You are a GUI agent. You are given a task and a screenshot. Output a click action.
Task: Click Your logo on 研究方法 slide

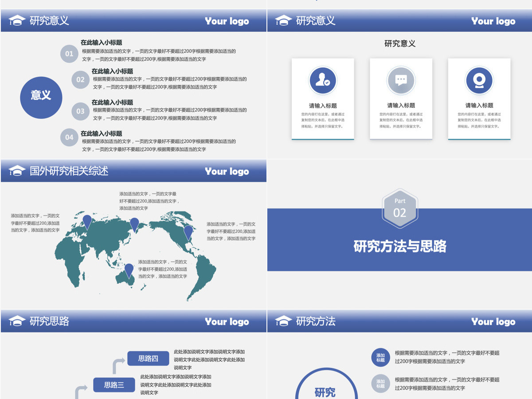(x=493, y=322)
